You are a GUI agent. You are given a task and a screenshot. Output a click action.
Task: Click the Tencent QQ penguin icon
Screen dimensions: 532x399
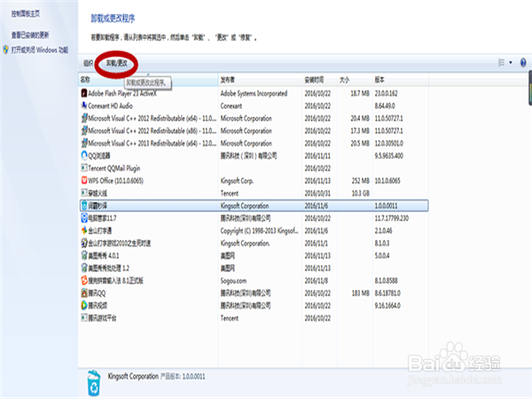point(84,293)
